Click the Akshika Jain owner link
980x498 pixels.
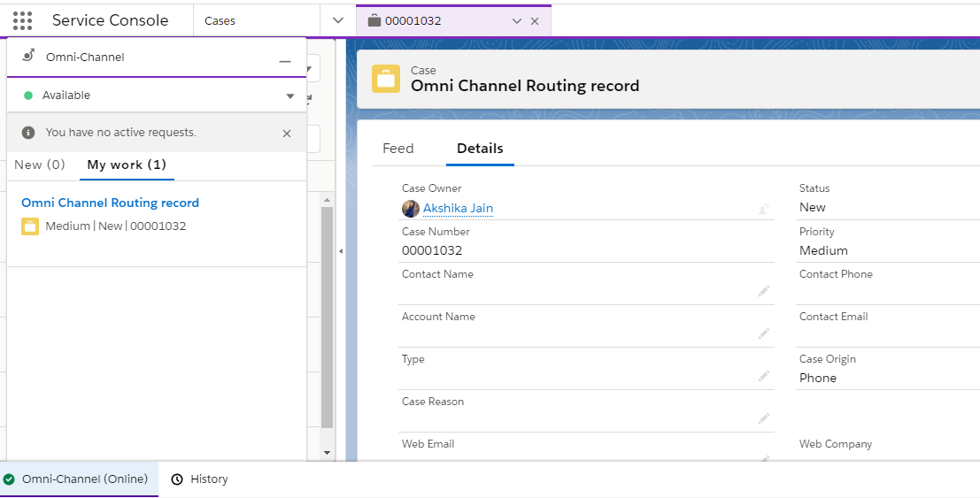pyautogui.click(x=458, y=209)
